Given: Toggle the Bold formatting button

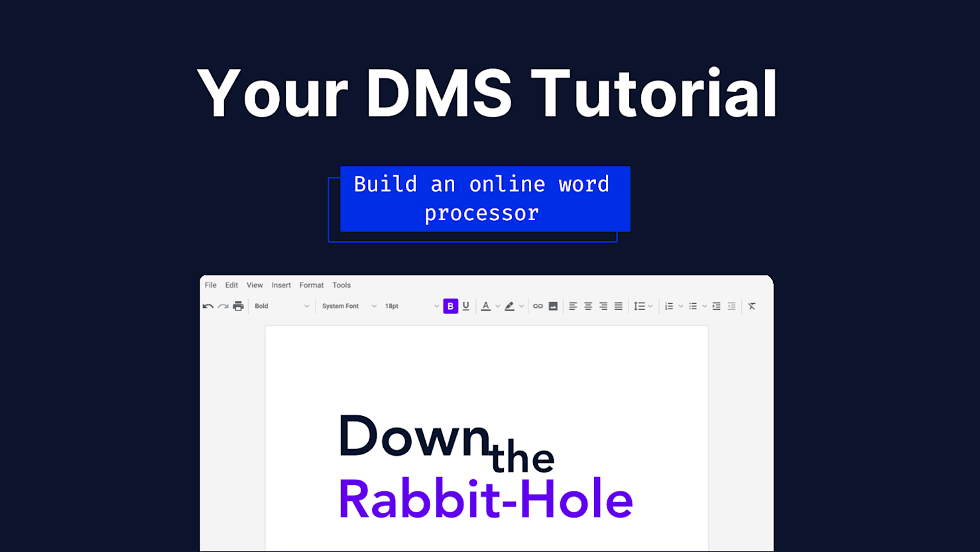Looking at the screenshot, I should pos(450,306).
